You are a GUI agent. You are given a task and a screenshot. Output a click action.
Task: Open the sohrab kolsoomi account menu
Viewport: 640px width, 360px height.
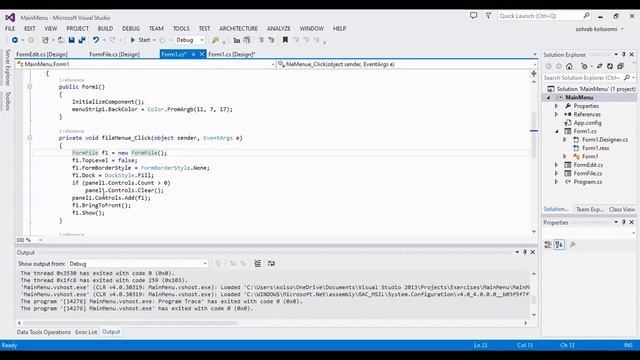click(x=599, y=29)
